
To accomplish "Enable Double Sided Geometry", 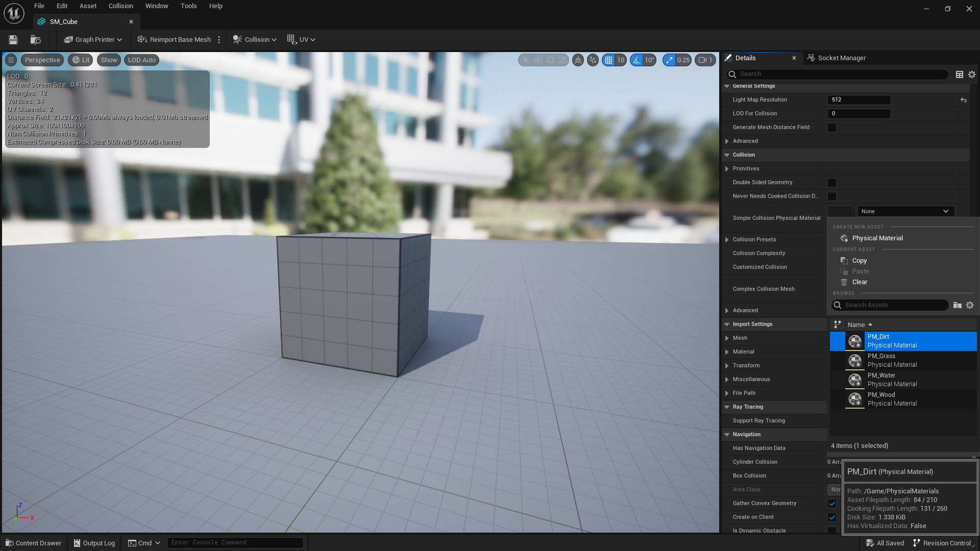I will [x=832, y=182].
